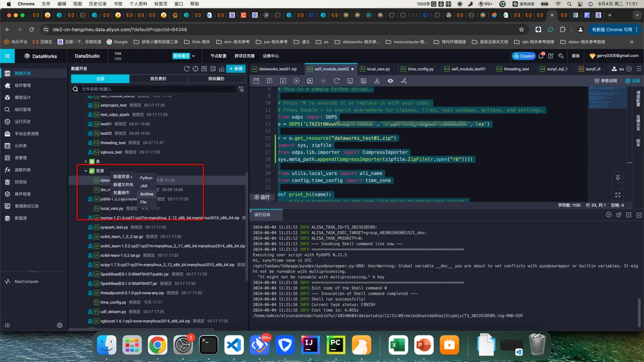This screenshot has width=644, height=362.
Task: Open Visual Studio Code from the Dock
Action: click(x=234, y=344)
